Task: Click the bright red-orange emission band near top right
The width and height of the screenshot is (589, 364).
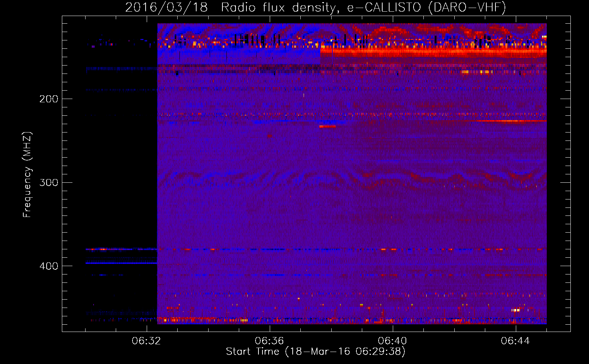Action: coord(433,52)
